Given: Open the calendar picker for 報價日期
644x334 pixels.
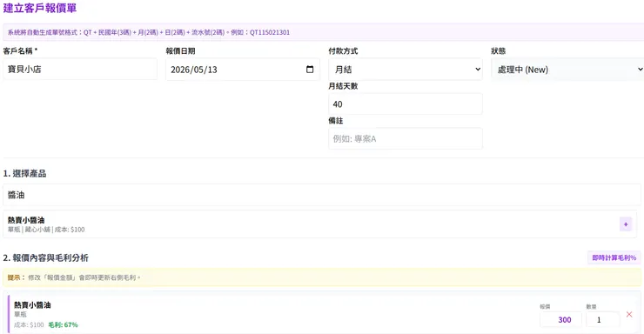Looking at the screenshot, I should tap(310, 70).
